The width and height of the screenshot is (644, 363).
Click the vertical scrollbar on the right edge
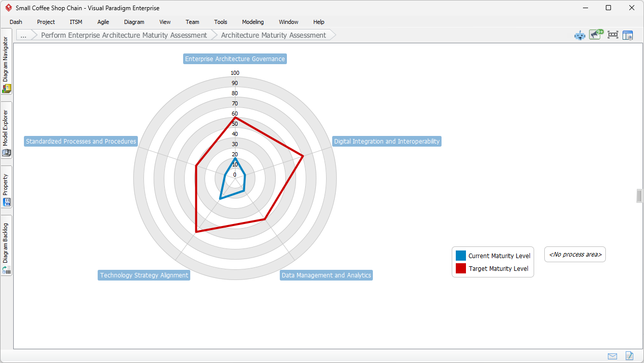click(x=639, y=196)
